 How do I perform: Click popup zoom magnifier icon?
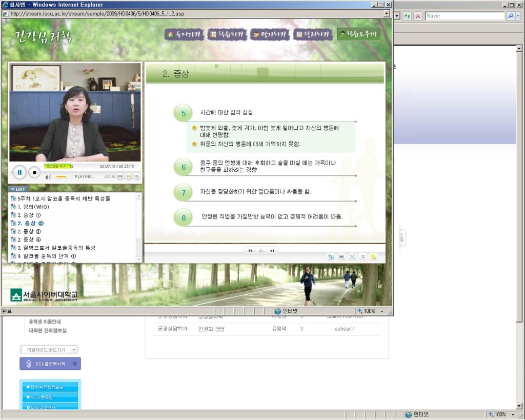click(x=360, y=311)
